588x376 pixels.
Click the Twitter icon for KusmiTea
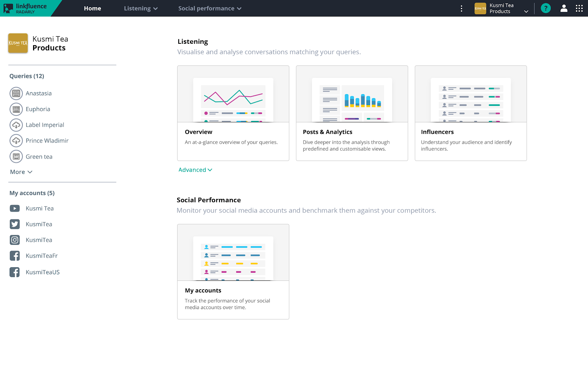(x=15, y=224)
